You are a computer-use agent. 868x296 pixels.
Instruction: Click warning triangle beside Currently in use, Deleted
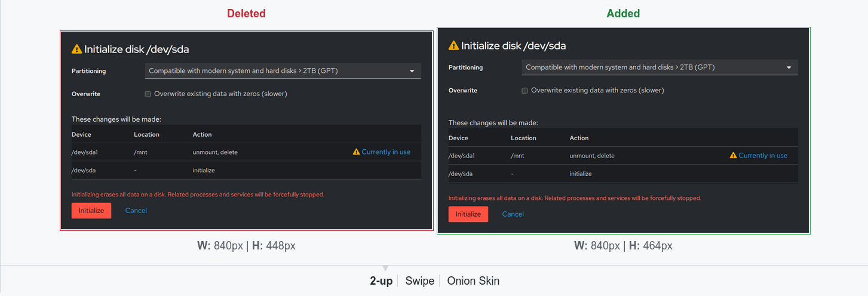(356, 152)
